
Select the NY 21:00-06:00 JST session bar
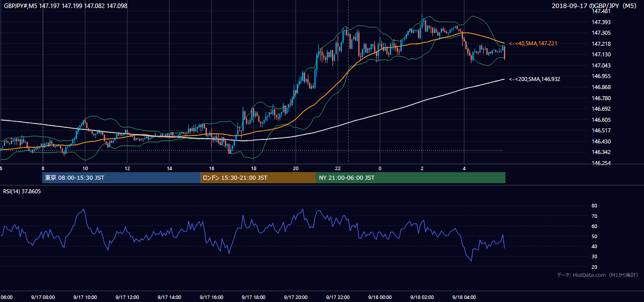[411, 178]
